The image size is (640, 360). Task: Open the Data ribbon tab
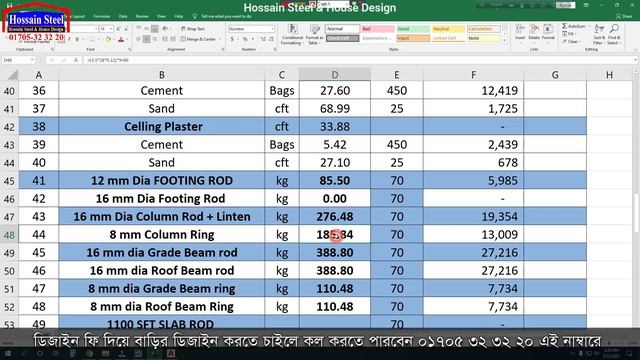coord(123,16)
